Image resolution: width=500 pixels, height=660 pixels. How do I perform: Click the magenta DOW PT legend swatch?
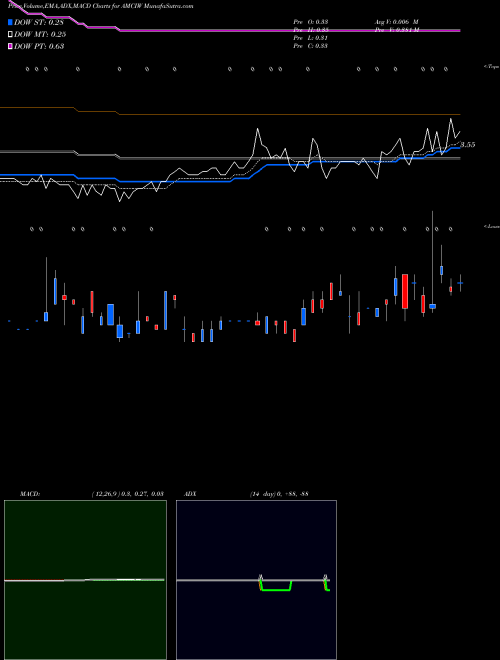pos(11,46)
